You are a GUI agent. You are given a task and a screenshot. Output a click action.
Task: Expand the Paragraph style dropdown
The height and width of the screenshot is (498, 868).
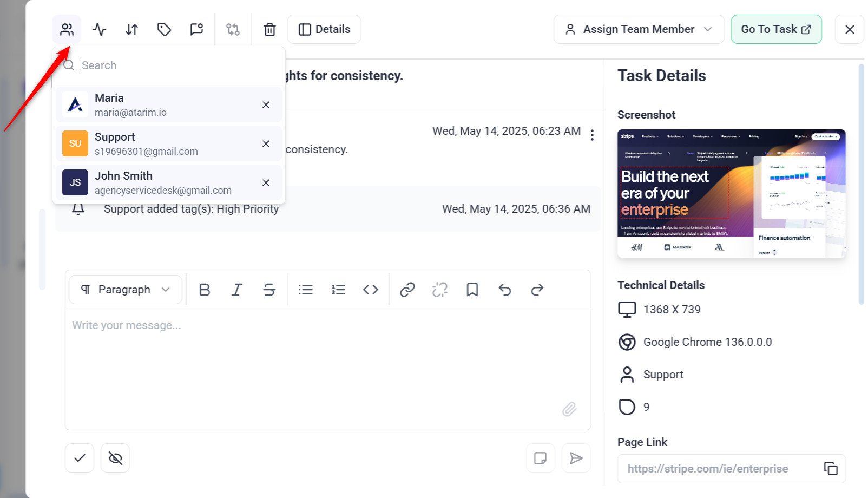[126, 290]
